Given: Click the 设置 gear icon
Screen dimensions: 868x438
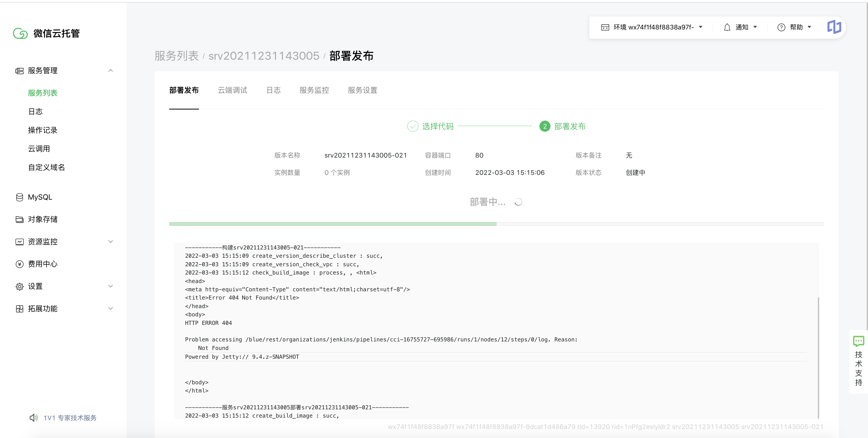Looking at the screenshot, I should (20, 286).
